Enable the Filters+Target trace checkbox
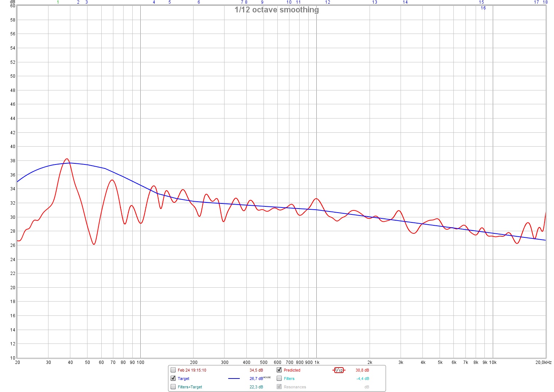Screen dimensions: 554x392 click(x=173, y=387)
